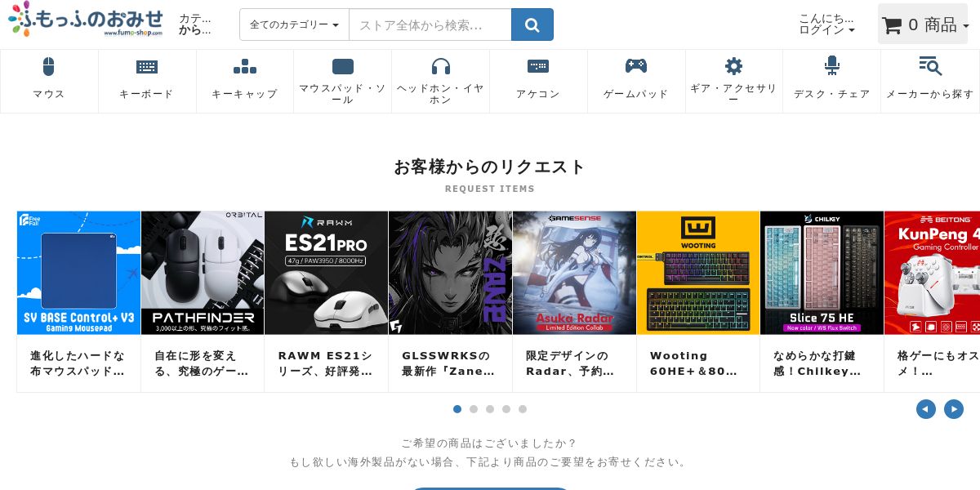Open the ZANE GLSSWRKS artwork thumbnail
Viewport: 980px width, 490px height.
[450, 273]
